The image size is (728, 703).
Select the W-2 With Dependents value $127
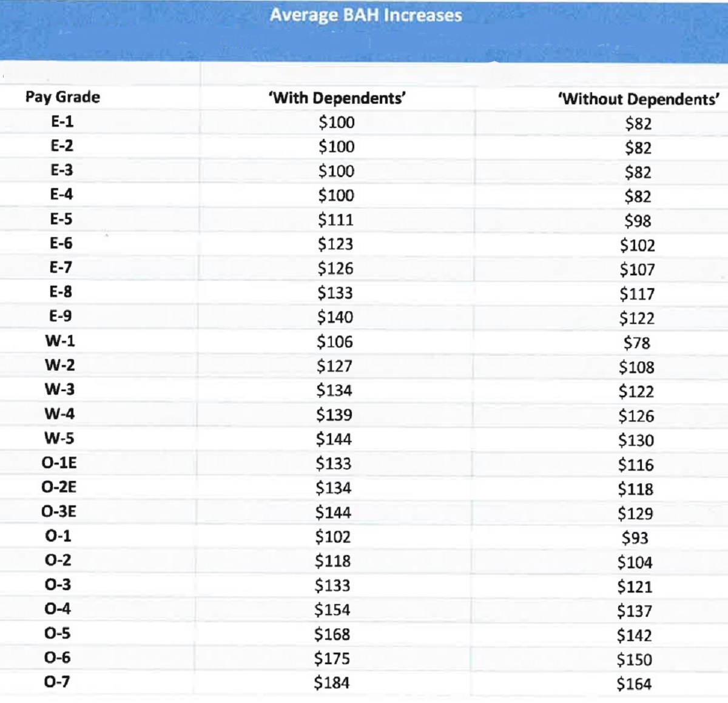pos(334,366)
